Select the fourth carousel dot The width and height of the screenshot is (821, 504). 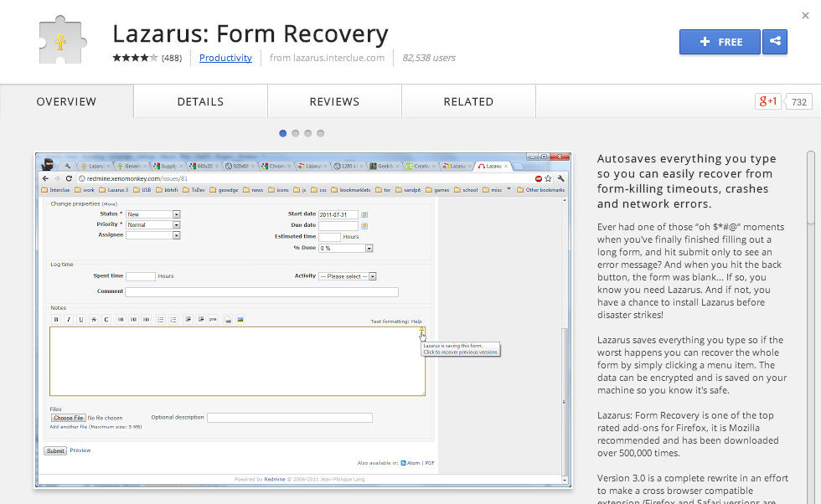coord(320,133)
